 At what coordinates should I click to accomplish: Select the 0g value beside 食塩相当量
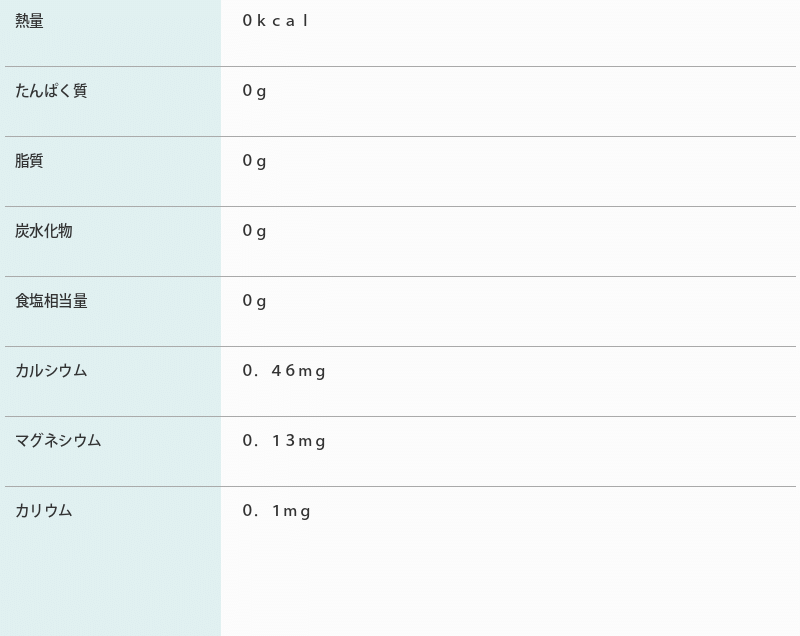click(x=254, y=301)
